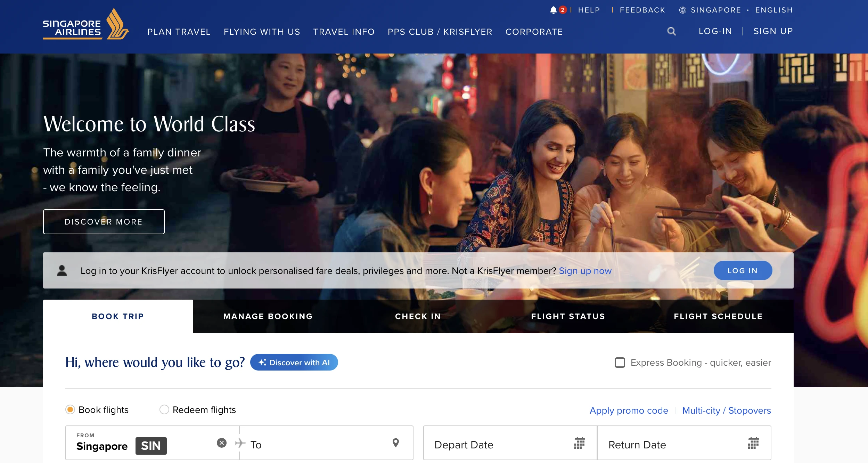Open the Return Date calendar icon
The image size is (868, 463).
(x=753, y=443)
